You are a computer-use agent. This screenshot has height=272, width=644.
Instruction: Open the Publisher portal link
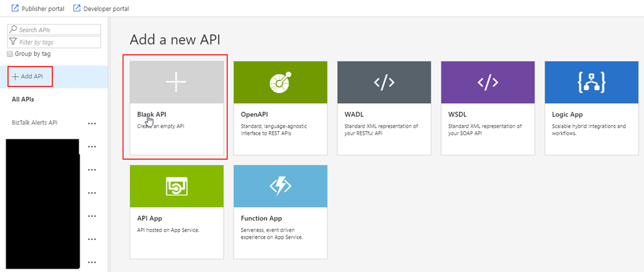pyautogui.click(x=38, y=8)
